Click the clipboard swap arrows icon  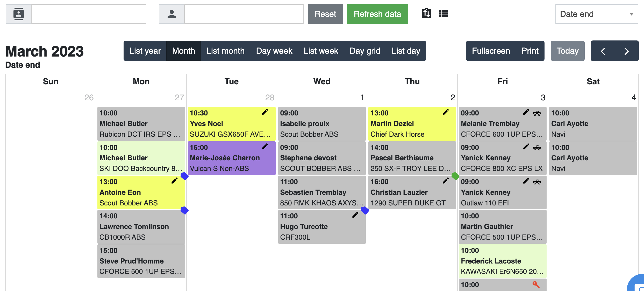(x=426, y=13)
